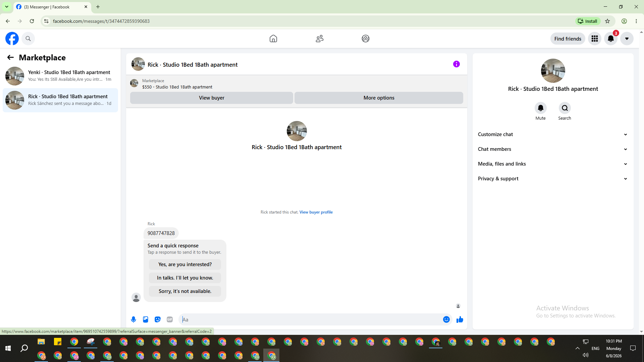Open the Groups icon in top navigation
Viewport: 644px width, 362px height.
coord(366,39)
